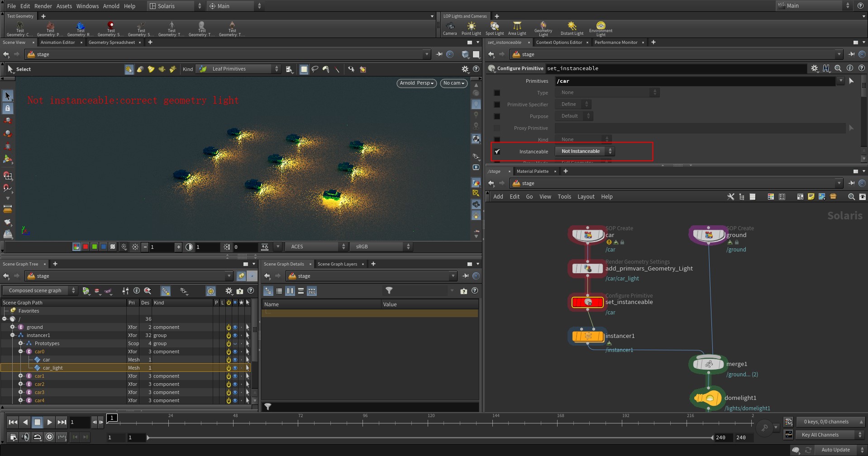Viewport: 868px width, 456px height.
Task: Expand the car2 tree item
Action: pyautogui.click(x=20, y=384)
